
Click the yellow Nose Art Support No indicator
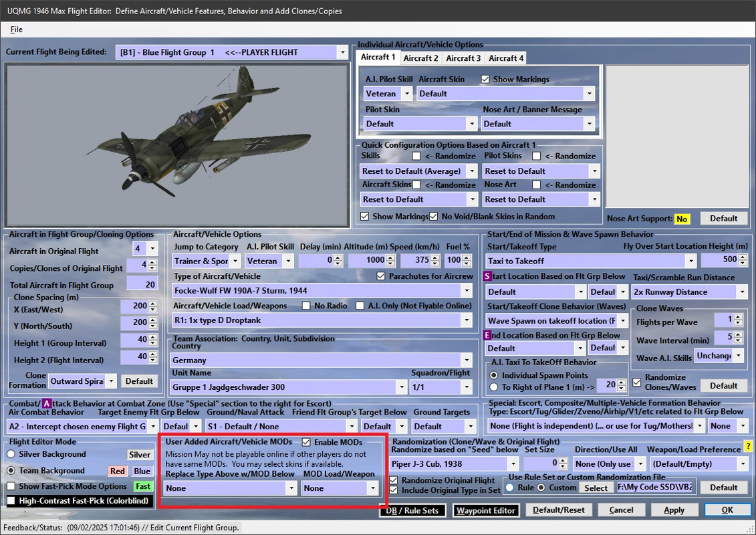pos(682,219)
